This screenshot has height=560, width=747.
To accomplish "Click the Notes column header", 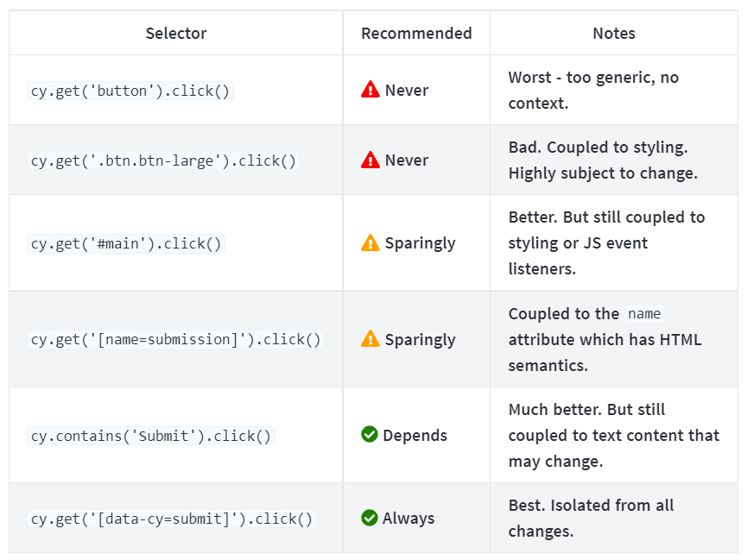I will [614, 34].
